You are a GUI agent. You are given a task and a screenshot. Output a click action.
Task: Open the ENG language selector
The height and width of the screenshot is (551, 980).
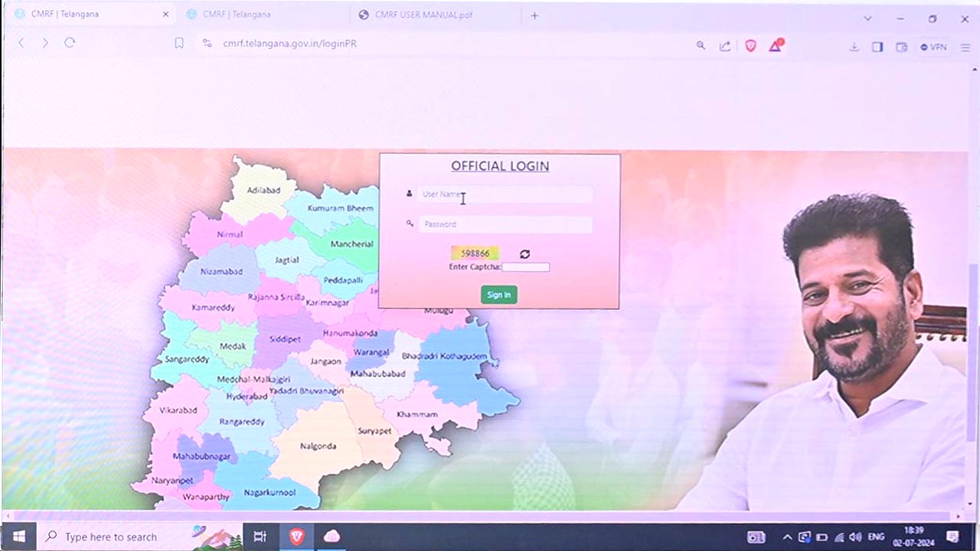point(875,536)
